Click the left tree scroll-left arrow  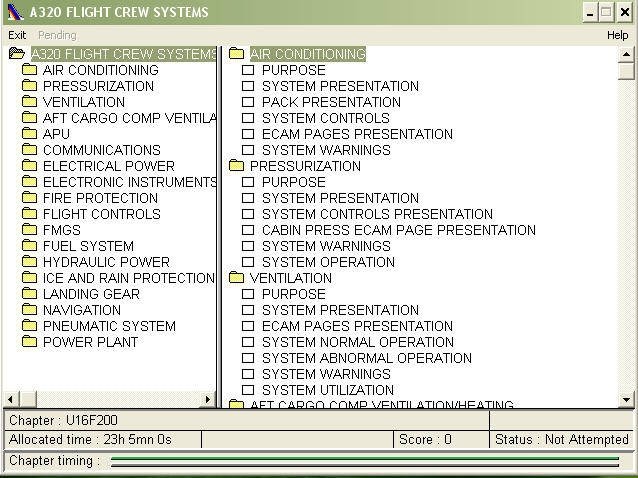point(11,399)
